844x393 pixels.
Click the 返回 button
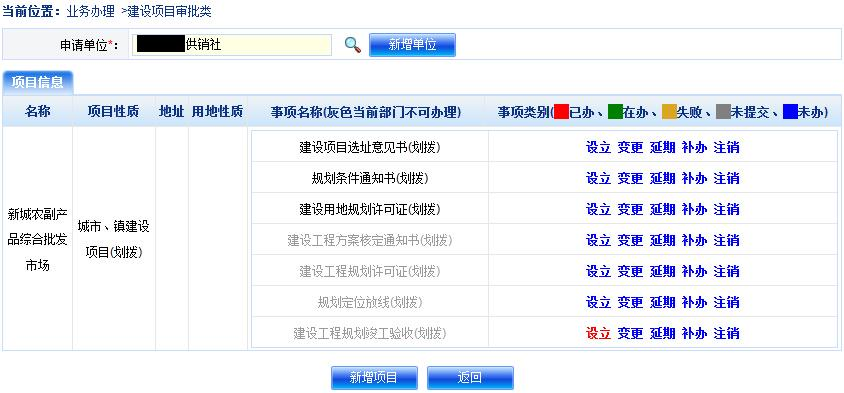pos(470,378)
